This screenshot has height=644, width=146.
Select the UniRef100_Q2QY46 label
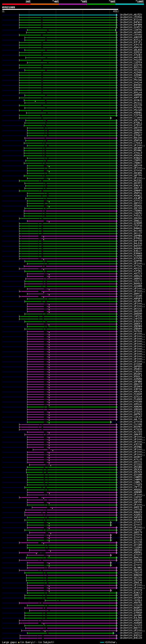pos(131,65)
